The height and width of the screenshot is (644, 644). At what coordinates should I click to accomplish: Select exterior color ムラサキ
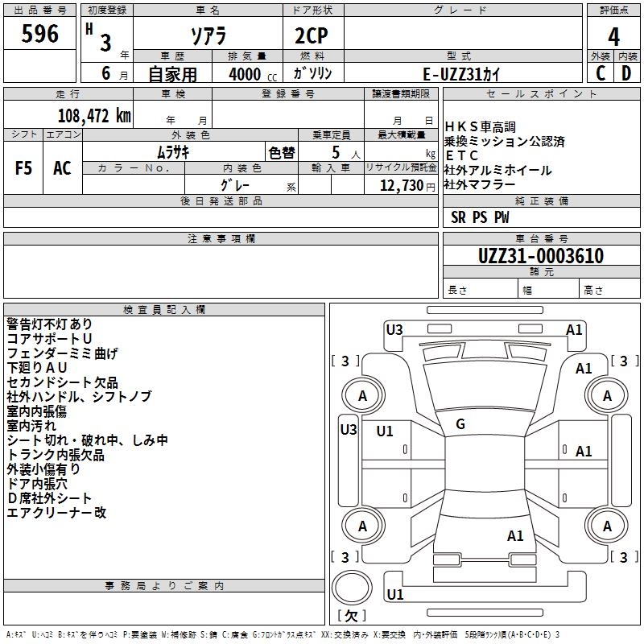coord(173,152)
